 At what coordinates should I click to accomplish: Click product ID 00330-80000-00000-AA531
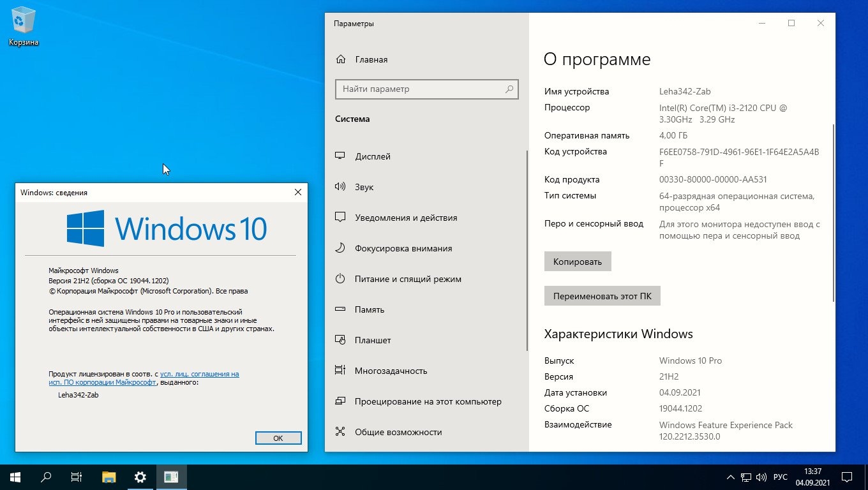click(713, 179)
